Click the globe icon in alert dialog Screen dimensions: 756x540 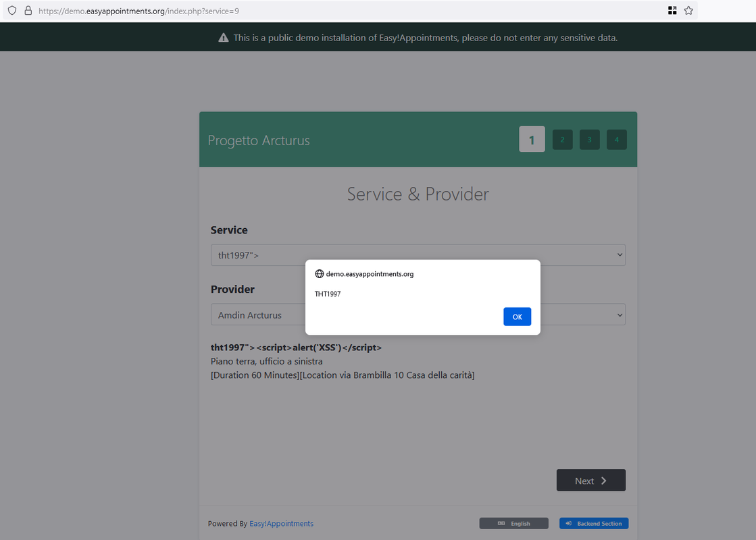click(x=319, y=273)
